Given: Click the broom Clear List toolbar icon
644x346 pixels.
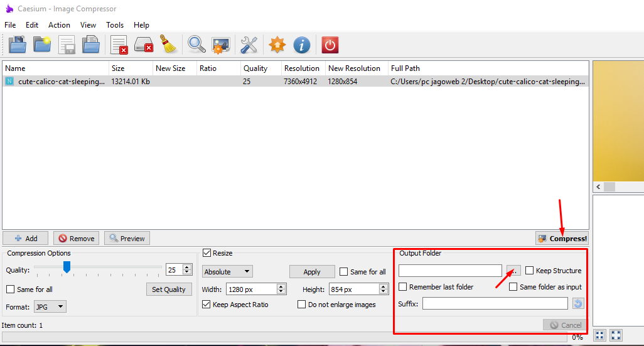Looking at the screenshot, I should click(167, 45).
